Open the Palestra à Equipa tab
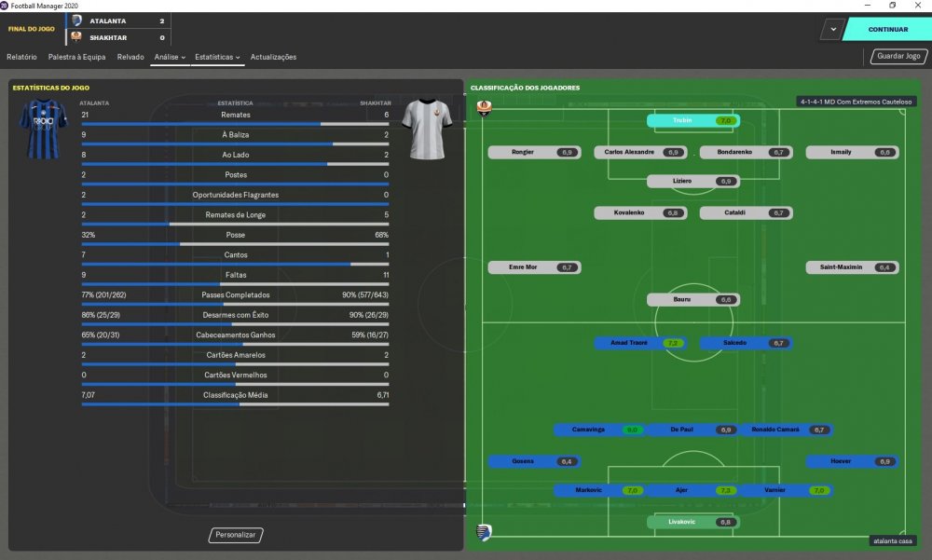Screen dimensions: 932x560 (76, 57)
